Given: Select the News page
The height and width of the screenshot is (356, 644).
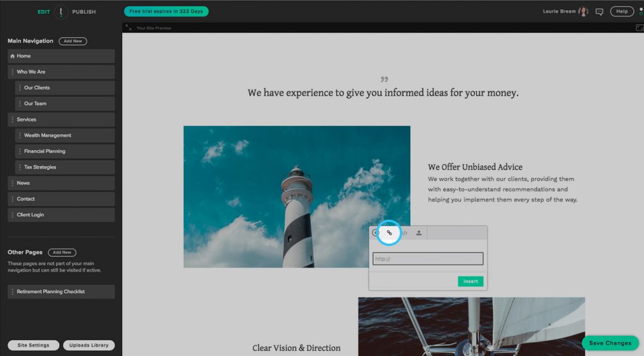Looking at the screenshot, I should pos(61,183).
